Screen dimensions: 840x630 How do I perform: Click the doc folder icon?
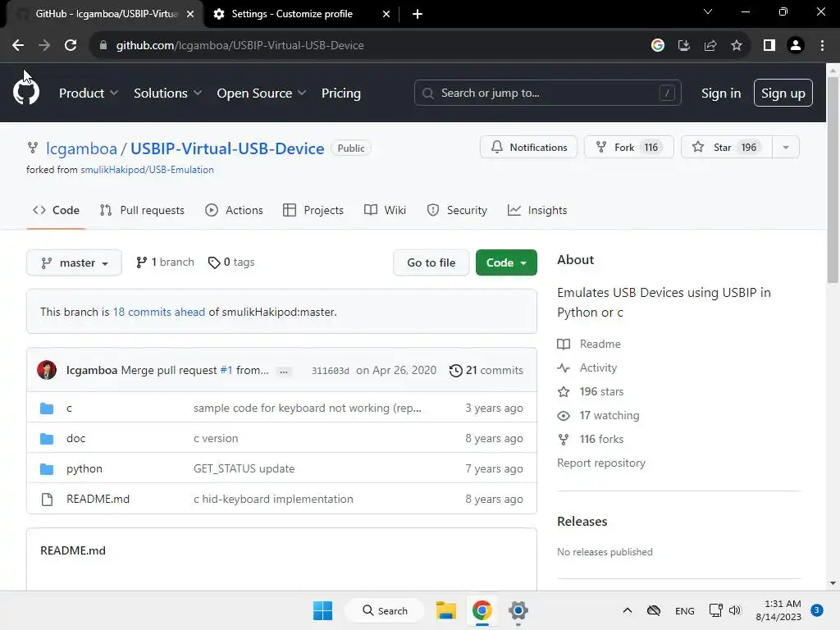tap(47, 439)
